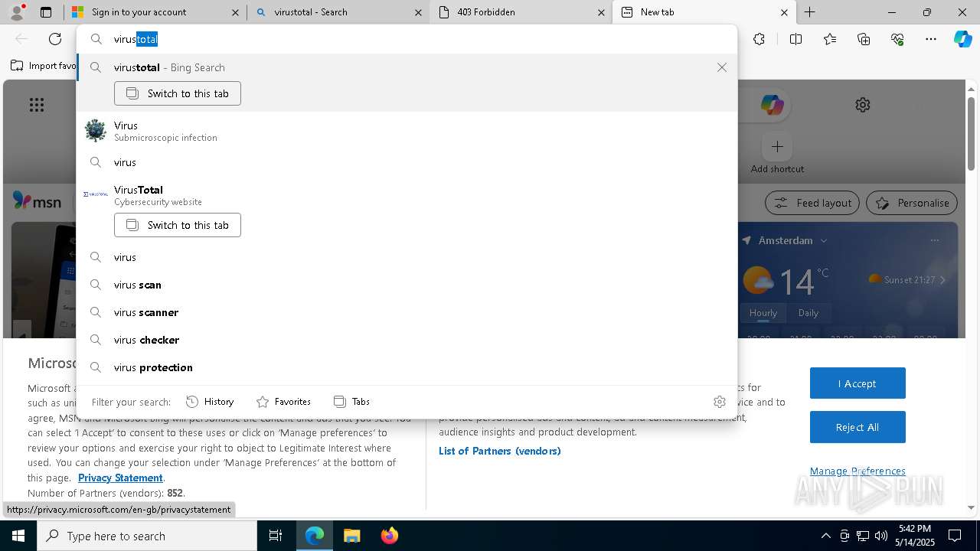Screen dimensions: 980x551
Task: Switch to 403 Forbidden tab
Action: click(x=521, y=12)
